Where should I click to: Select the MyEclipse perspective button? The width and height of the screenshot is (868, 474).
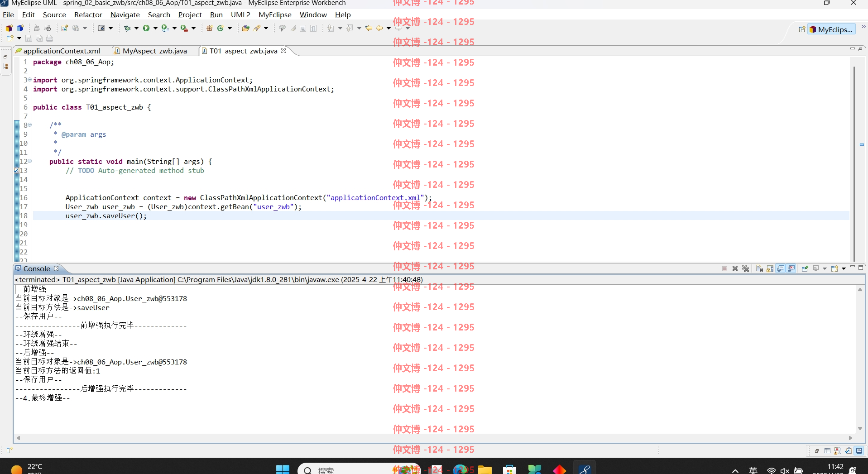(x=832, y=29)
